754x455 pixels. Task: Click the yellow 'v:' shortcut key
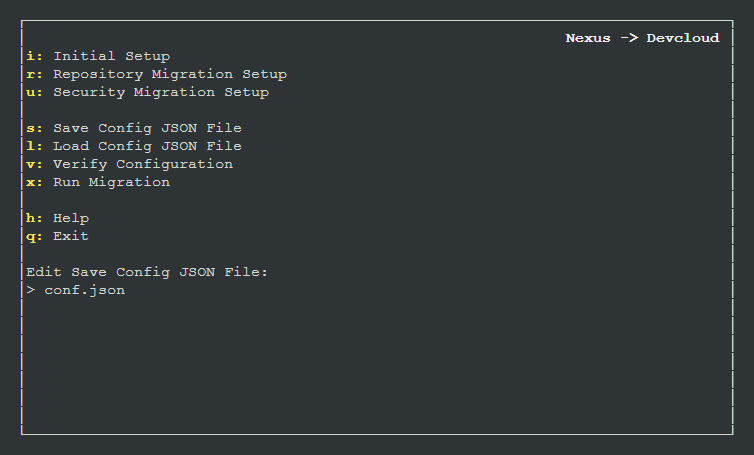click(x=34, y=164)
